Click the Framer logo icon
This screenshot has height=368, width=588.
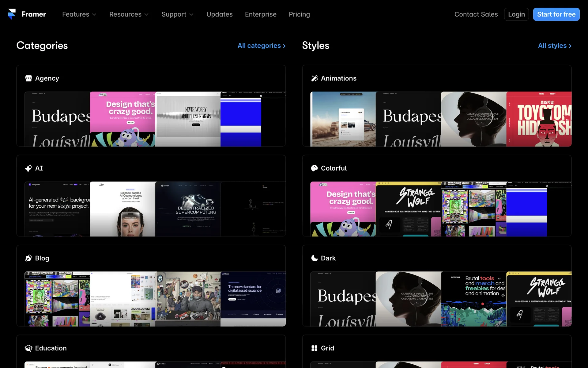(x=12, y=14)
